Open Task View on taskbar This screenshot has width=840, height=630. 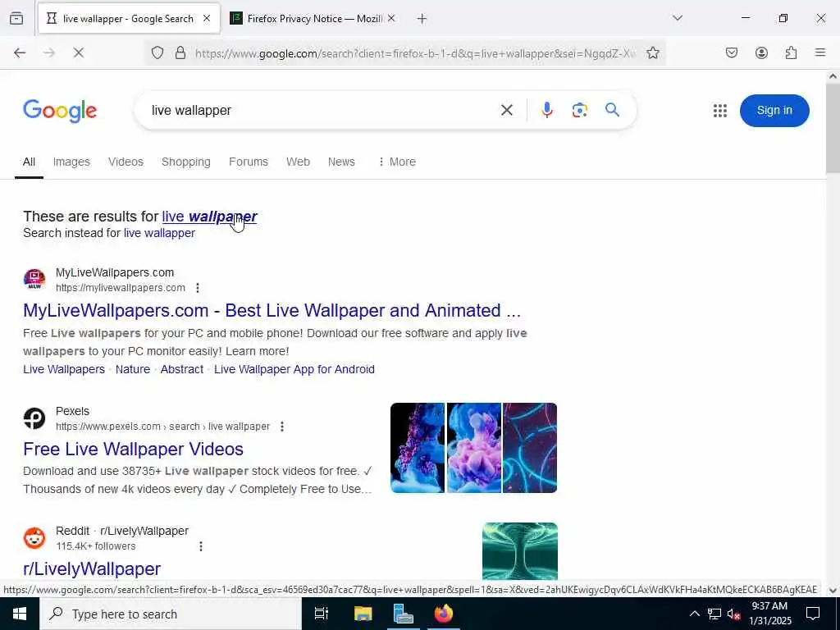point(322,614)
